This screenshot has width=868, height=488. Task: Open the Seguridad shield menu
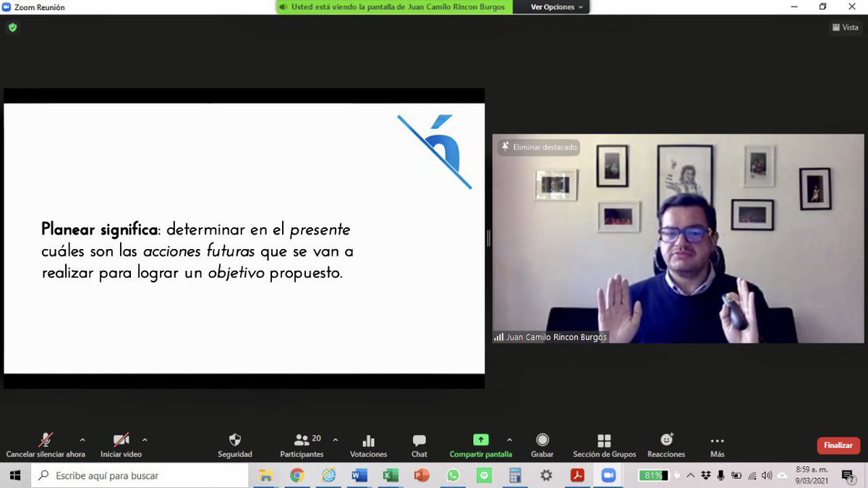tap(235, 445)
